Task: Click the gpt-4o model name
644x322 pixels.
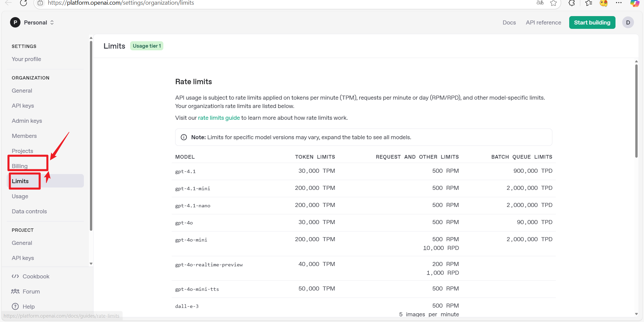Action: coord(184,223)
